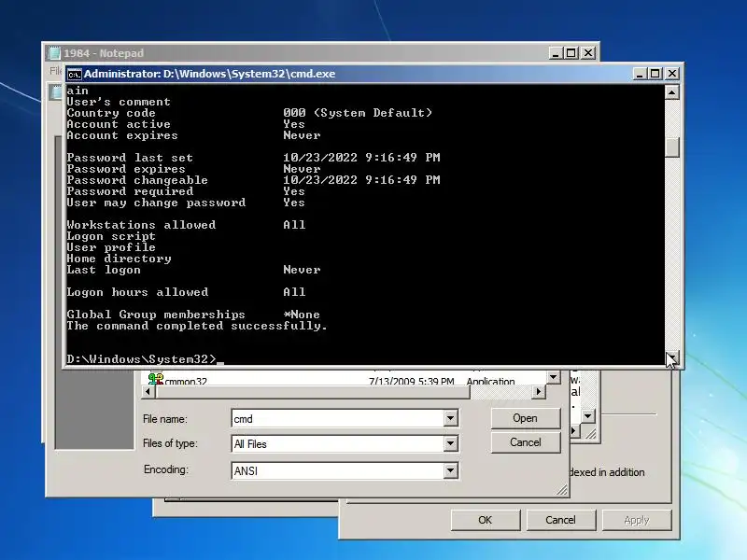The width and height of the screenshot is (747, 560).
Task: Click Cancel in the back dialog
Action: (560, 520)
